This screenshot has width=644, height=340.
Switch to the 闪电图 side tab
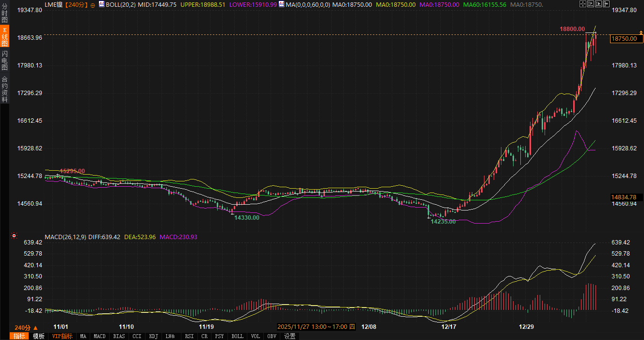4,60
